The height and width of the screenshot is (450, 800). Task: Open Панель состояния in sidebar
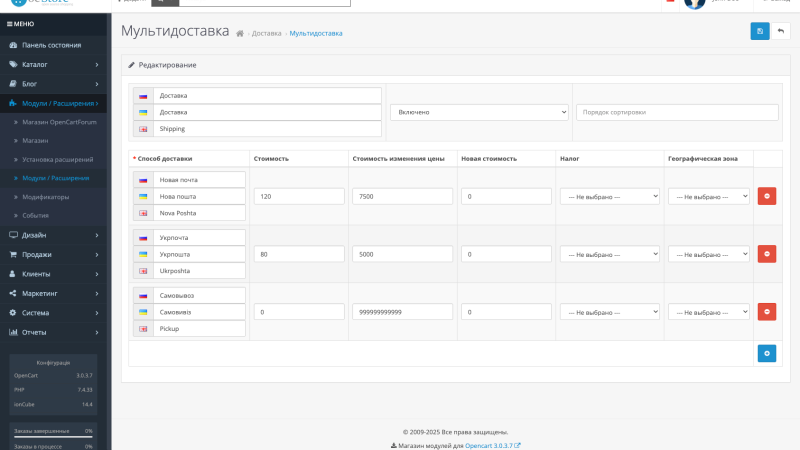[x=54, y=45]
